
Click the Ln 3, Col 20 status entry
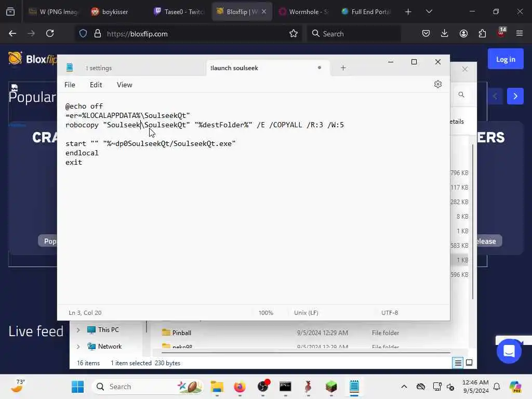[x=85, y=312]
